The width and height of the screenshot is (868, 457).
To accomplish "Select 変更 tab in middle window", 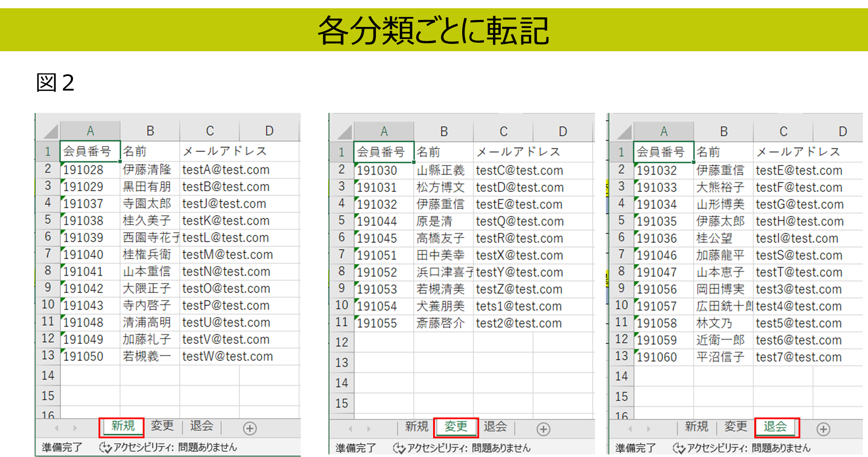I will point(456,427).
